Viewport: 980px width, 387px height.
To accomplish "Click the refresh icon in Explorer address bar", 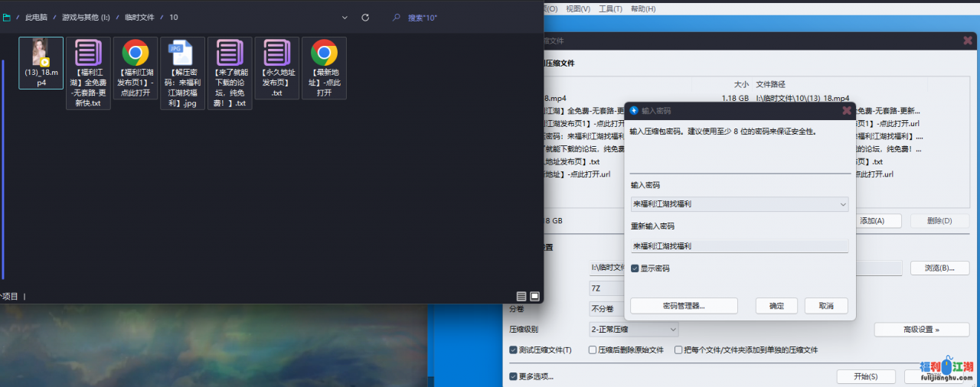I will point(365,17).
